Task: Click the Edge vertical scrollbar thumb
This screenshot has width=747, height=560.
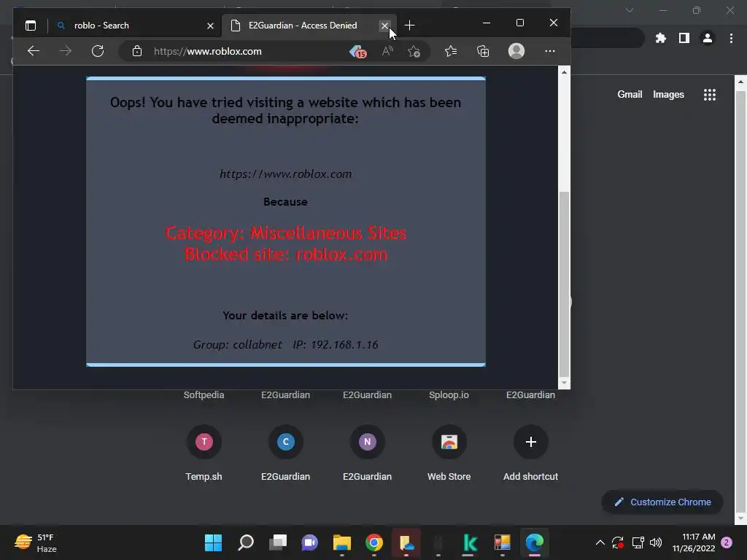Action: (564, 284)
